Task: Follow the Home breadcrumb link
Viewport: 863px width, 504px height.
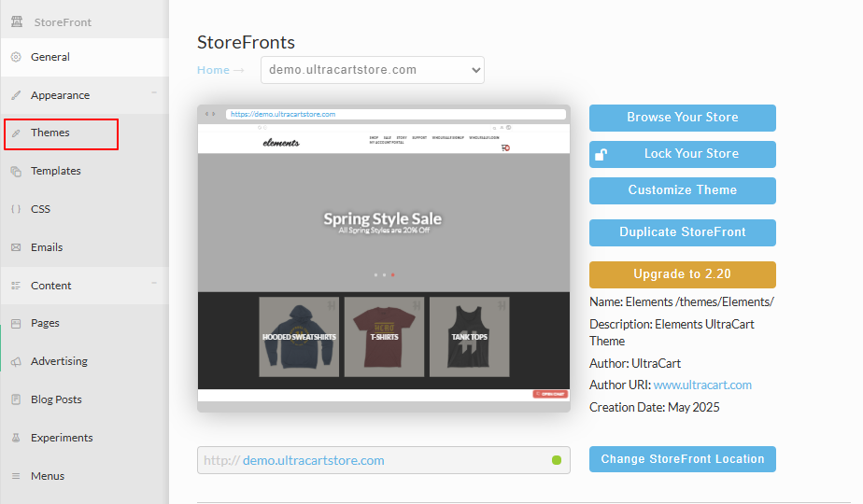Action: pyautogui.click(x=213, y=70)
